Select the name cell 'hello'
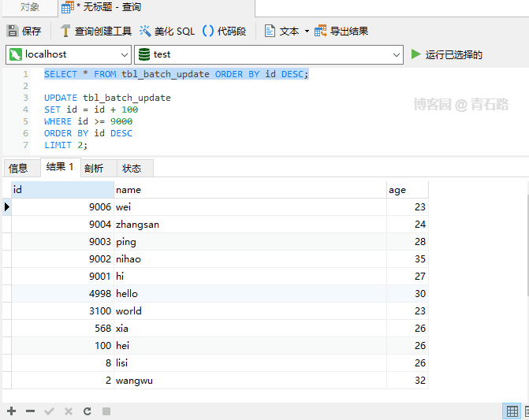 (251, 294)
